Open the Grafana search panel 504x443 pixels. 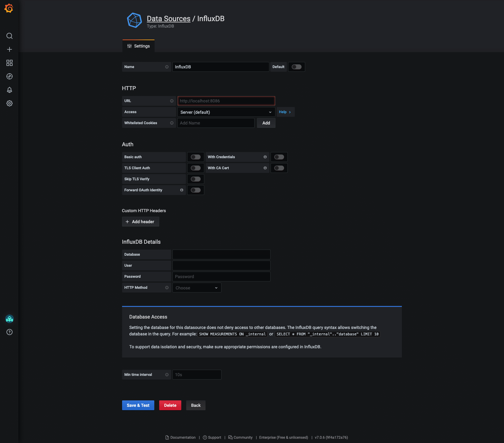[x=9, y=36]
